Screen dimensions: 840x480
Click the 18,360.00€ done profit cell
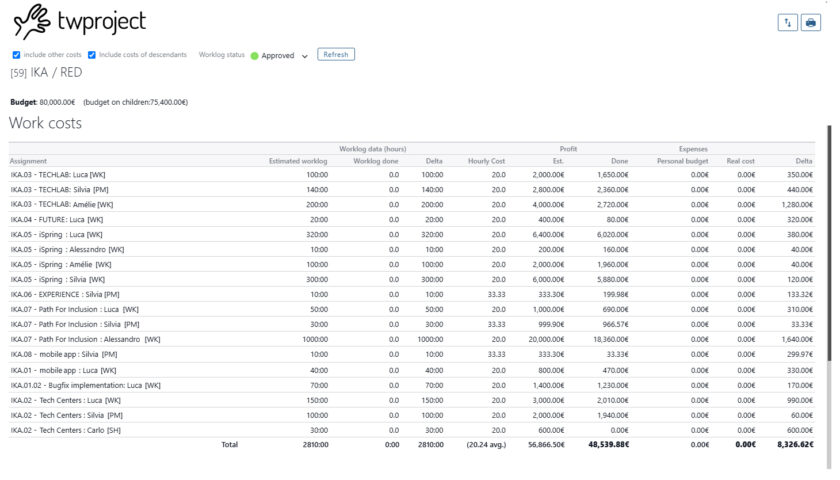click(611, 340)
